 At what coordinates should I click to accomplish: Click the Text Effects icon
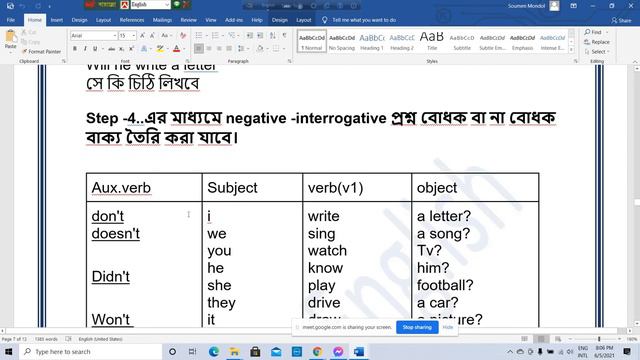point(144,49)
